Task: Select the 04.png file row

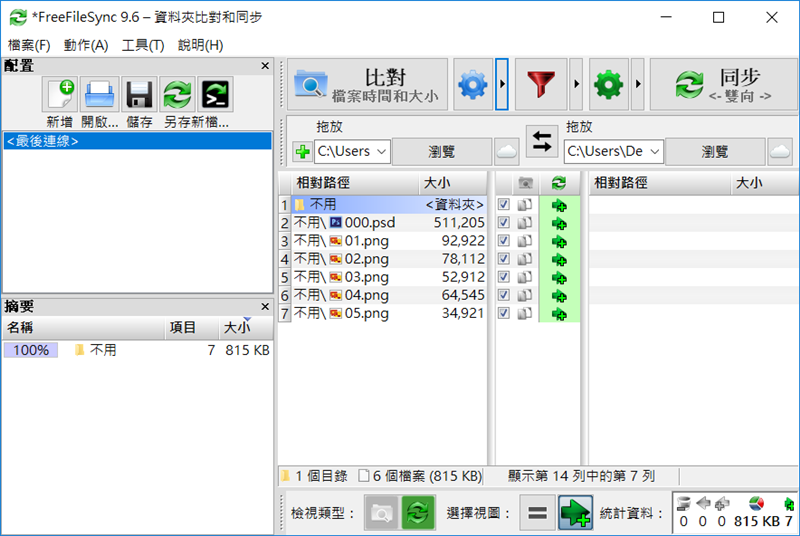Action: (389, 295)
